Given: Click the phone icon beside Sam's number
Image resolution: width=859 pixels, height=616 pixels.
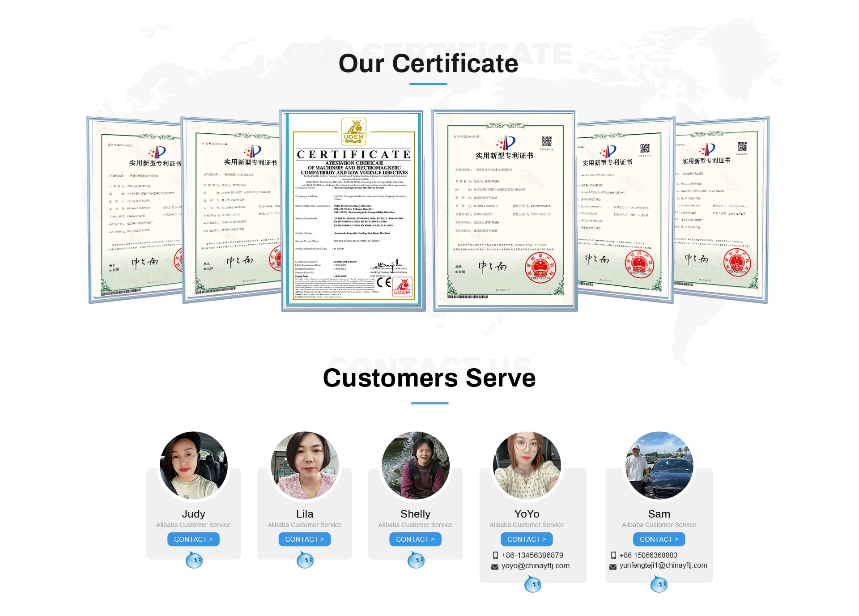Looking at the screenshot, I should coord(613,555).
